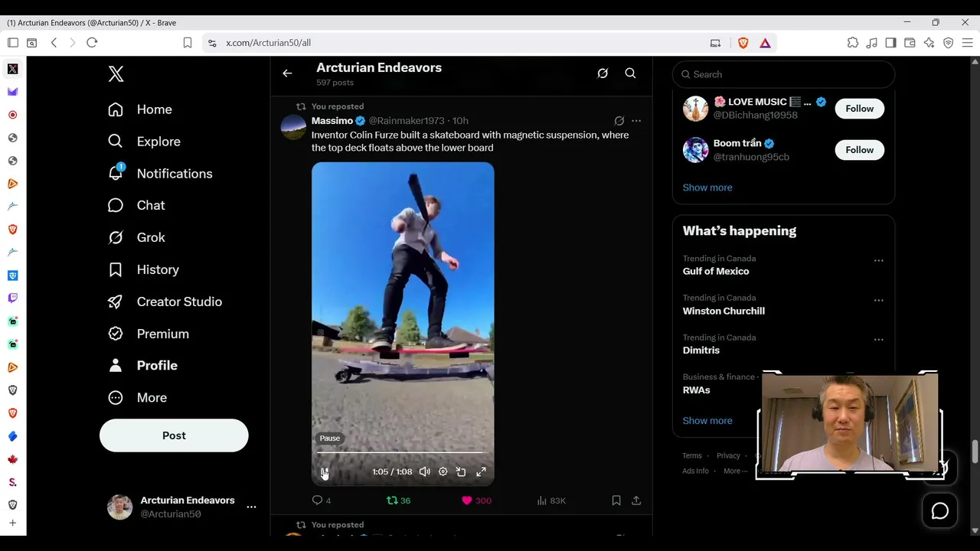Image resolution: width=980 pixels, height=551 pixels.
Task: Open account menu for Arcturian Endeavors
Action: [251, 507]
